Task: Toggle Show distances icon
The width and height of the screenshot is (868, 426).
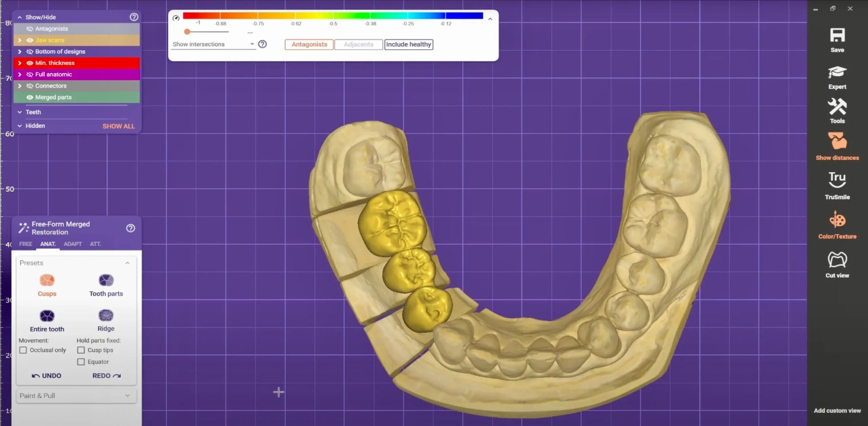Action: [837, 141]
